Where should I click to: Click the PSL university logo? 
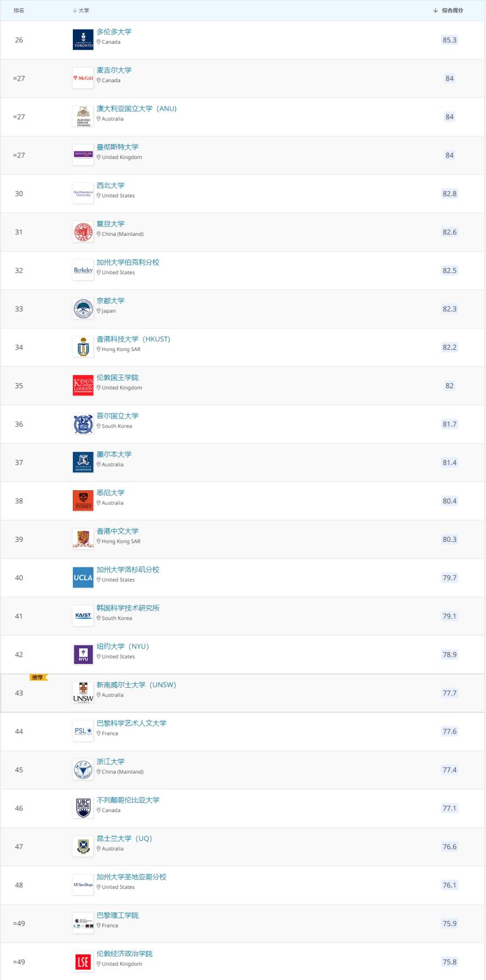[83, 730]
